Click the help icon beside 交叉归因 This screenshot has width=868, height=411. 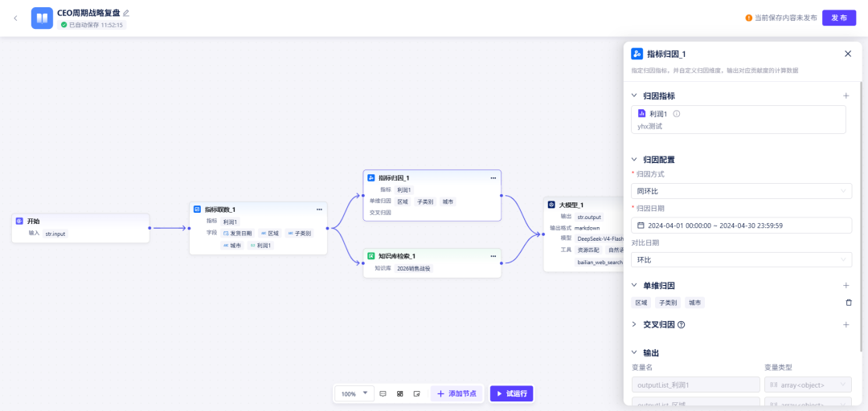point(682,325)
